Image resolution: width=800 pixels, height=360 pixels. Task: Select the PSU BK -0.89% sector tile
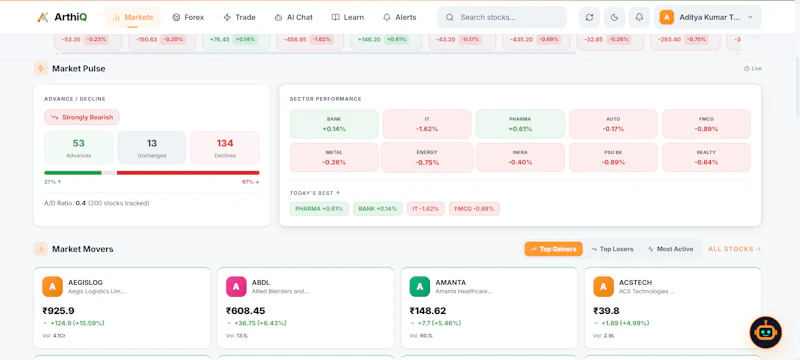(613, 157)
